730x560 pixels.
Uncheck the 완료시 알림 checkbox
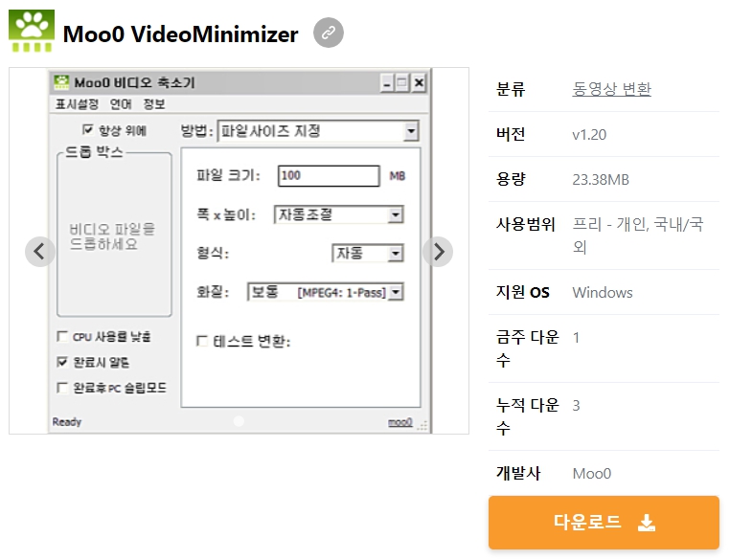61,362
